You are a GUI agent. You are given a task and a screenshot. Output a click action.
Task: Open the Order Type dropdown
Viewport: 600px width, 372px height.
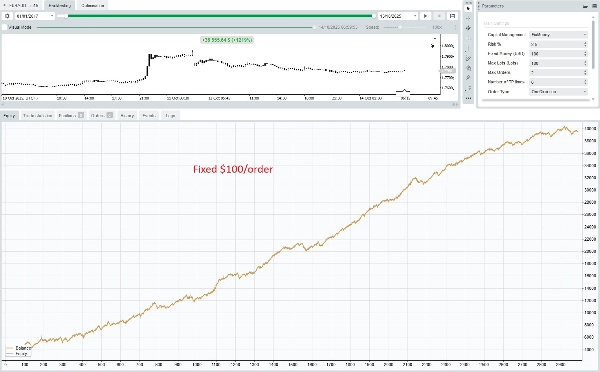click(x=558, y=91)
